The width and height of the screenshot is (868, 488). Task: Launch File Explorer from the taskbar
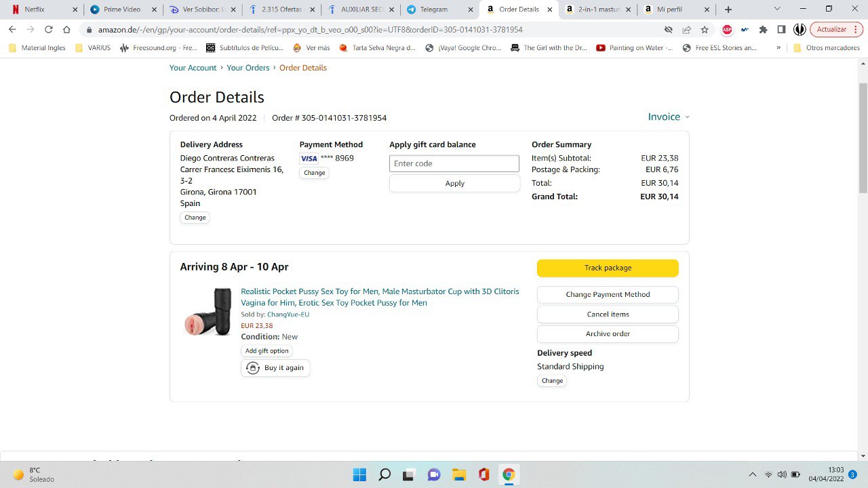[459, 474]
